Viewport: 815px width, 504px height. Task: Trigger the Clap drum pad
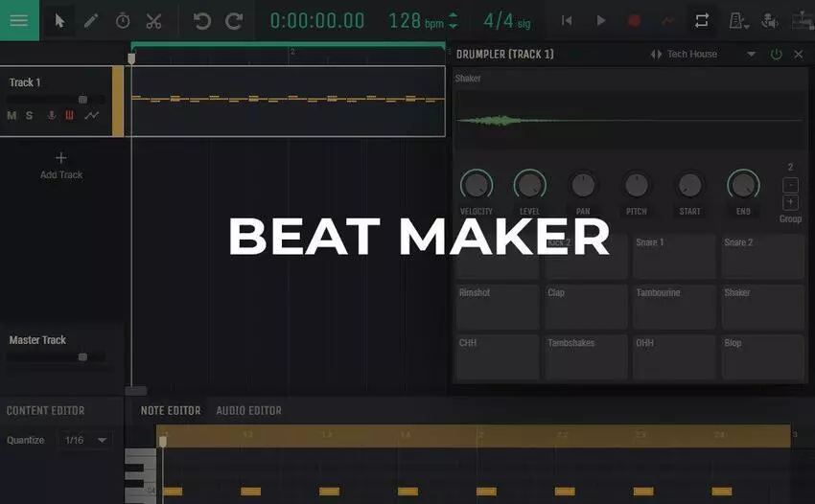tap(583, 307)
